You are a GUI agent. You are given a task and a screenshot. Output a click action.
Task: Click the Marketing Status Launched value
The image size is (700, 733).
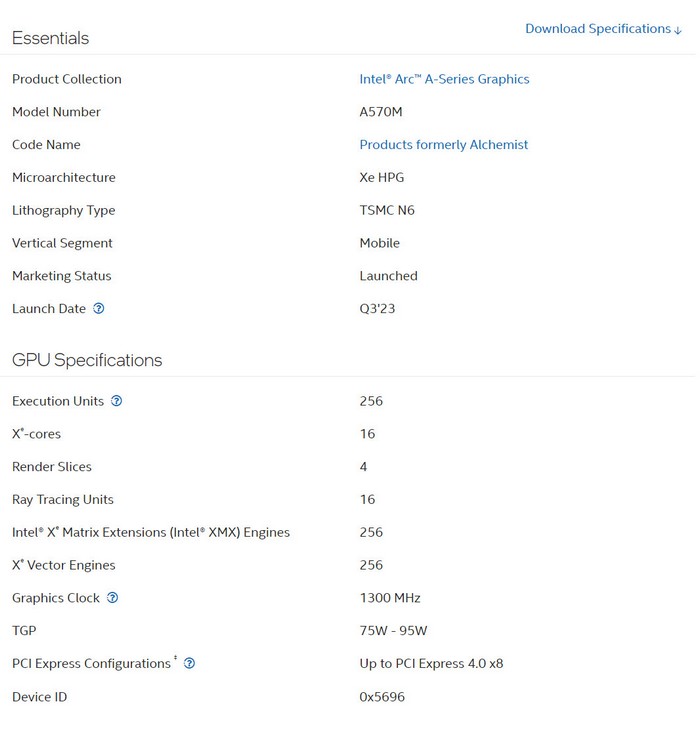pos(388,276)
